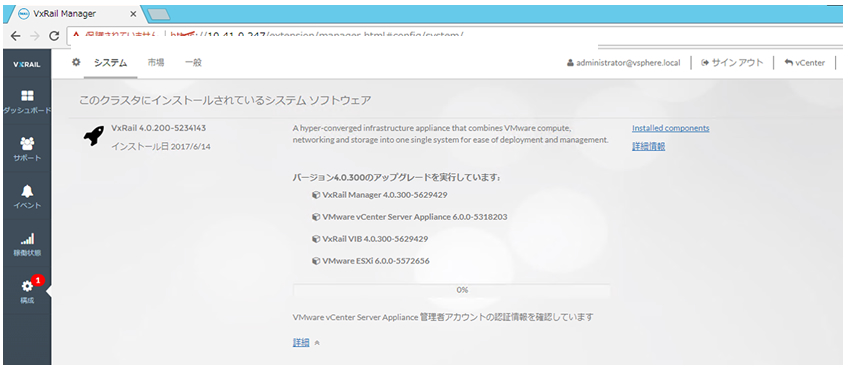Open the ダッシュボード dashboard icon in sidebar
The width and height of the screenshot is (850, 370).
(x=27, y=96)
